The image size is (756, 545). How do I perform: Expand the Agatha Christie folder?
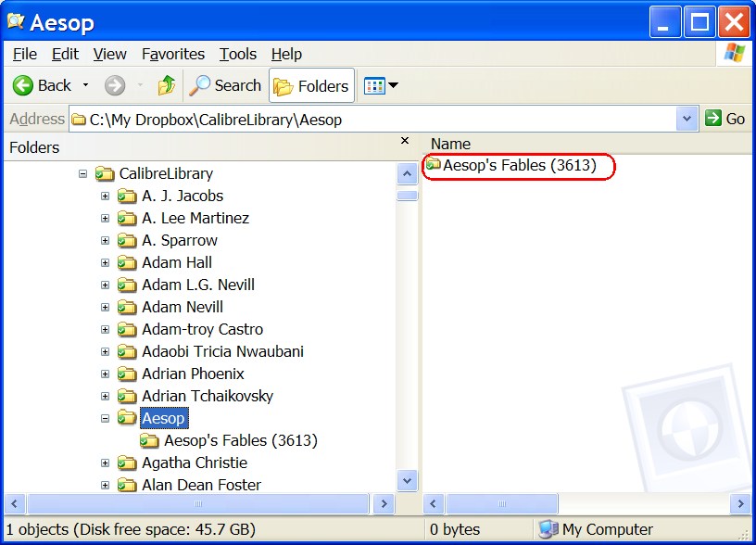[x=105, y=463]
